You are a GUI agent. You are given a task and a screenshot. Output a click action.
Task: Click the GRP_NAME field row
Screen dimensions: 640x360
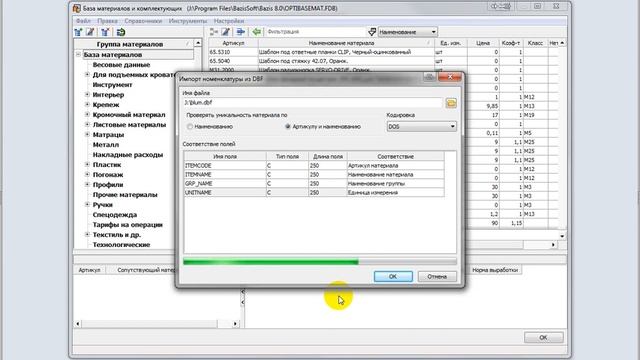314,183
